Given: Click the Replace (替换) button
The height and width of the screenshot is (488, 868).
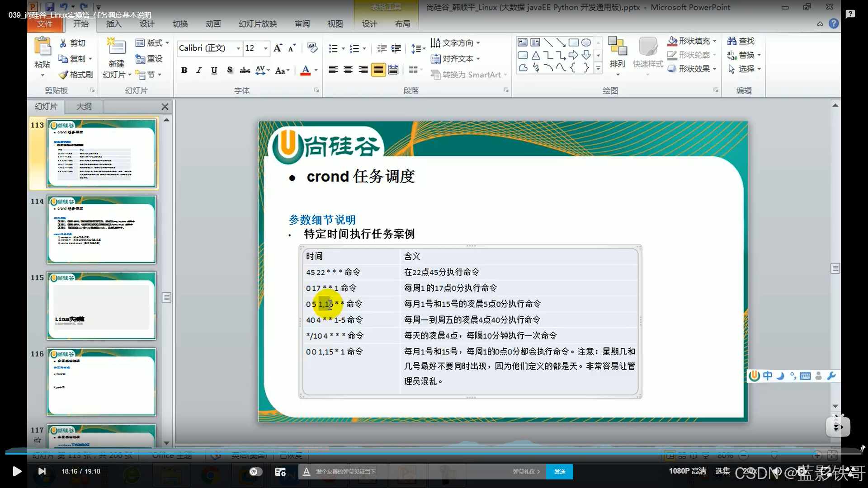Looking at the screenshot, I should [744, 55].
